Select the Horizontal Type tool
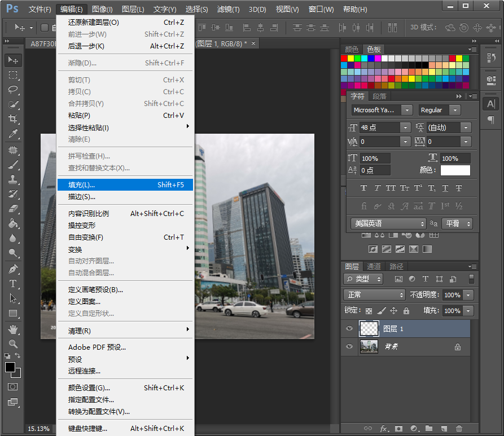 click(x=13, y=283)
